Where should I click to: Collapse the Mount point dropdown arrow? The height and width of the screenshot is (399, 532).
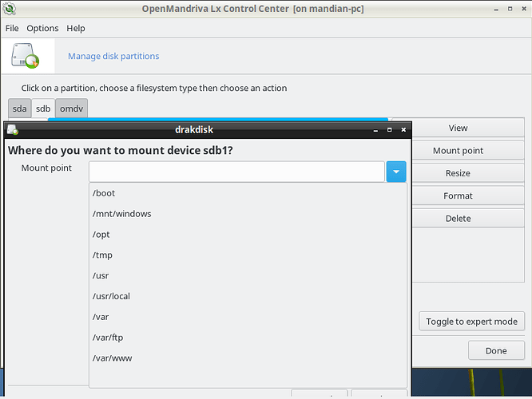pos(396,172)
